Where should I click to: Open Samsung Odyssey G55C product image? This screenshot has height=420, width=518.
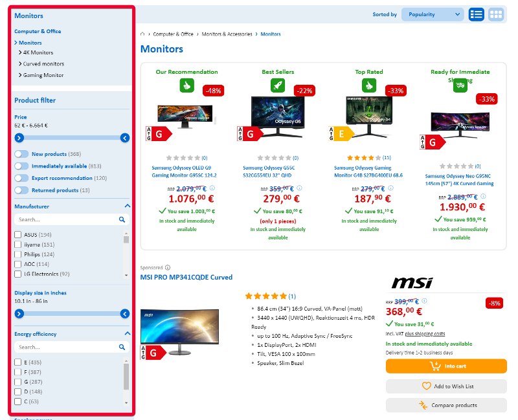tap(278, 116)
